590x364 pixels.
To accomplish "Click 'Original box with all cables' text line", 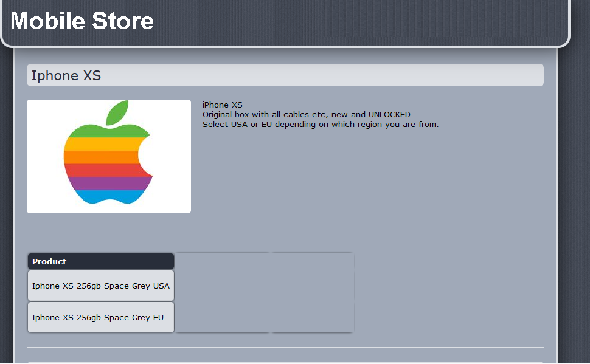I will coord(307,115).
